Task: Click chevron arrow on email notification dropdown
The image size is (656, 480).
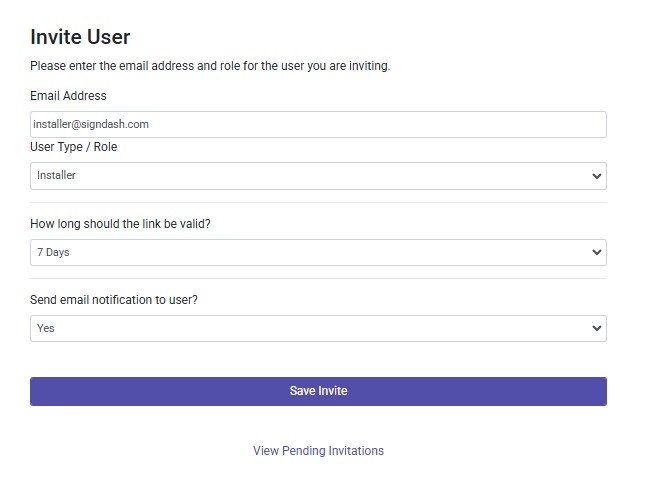Action: [x=596, y=328]
